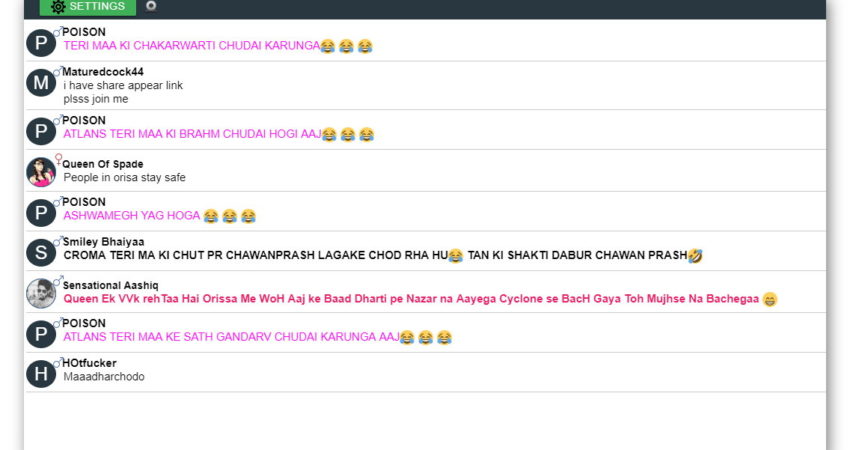The image size is (850, 450).
Task: Click Maturedcock44's M avatar
Action: (41, 83)
